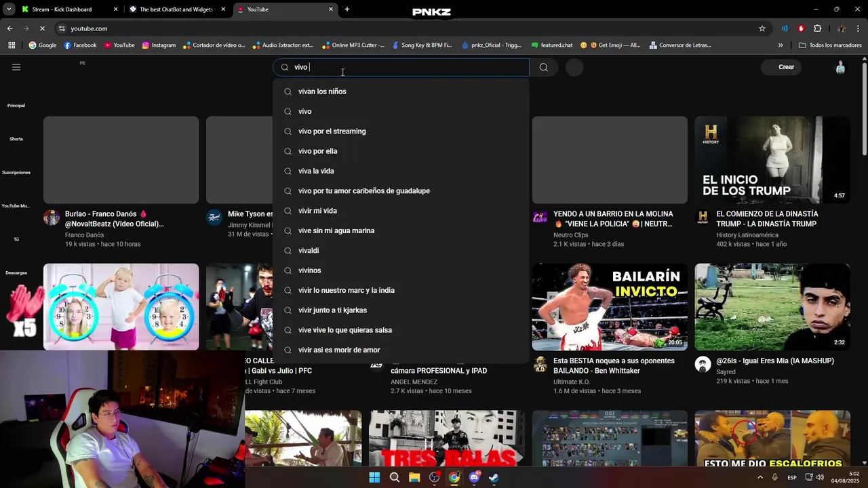The width and height of the screenshot is (868, 488).
Task: Click the voice search circle button
Action: pos(574,67)
